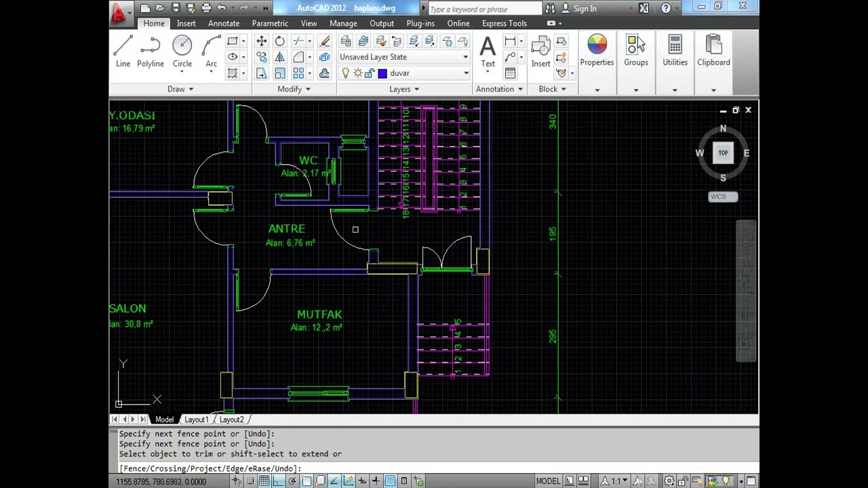Open the Utilities calculator panel
This screenshot has width=868, height=488.
675,51
